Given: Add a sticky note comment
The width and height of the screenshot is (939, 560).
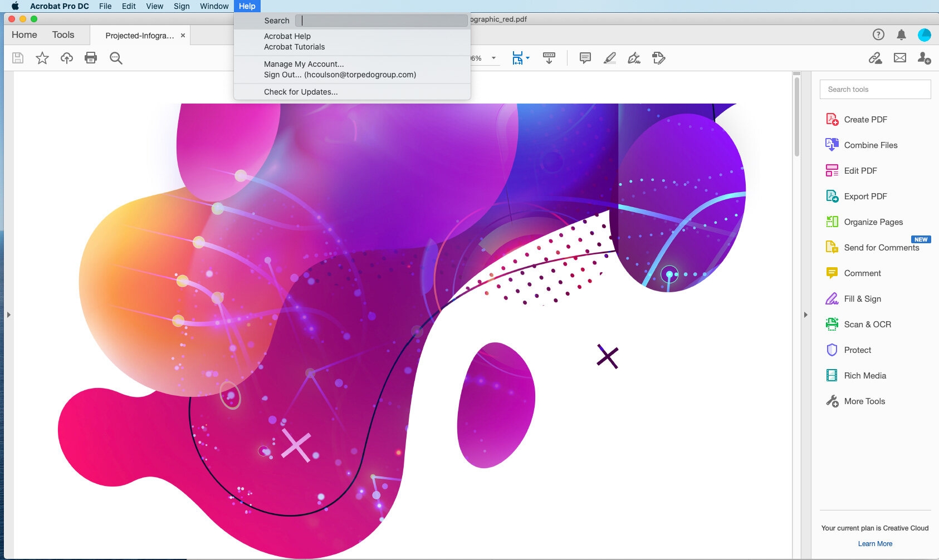Looking at the screenshot, I should [585, 58].
